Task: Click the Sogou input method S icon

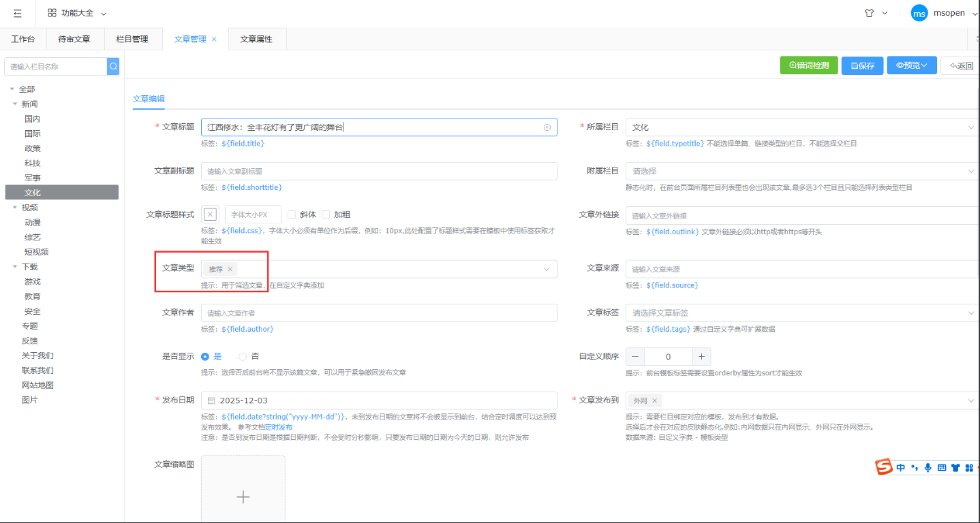Action: 884,467
